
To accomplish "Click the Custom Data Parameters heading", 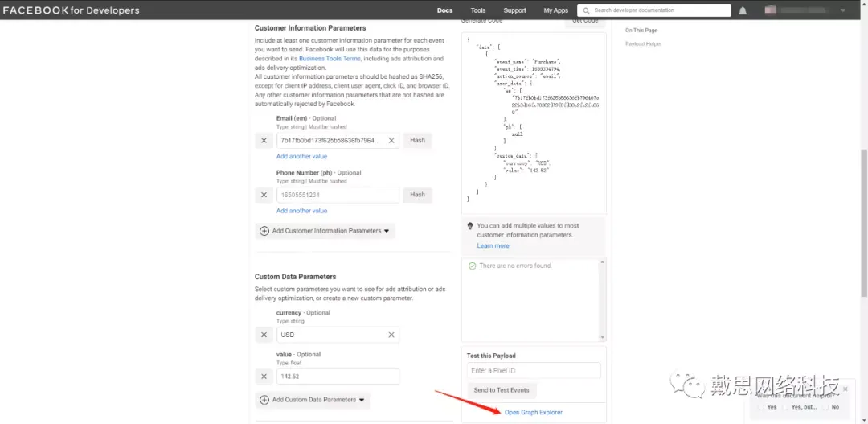I will (x=295, y=277).
